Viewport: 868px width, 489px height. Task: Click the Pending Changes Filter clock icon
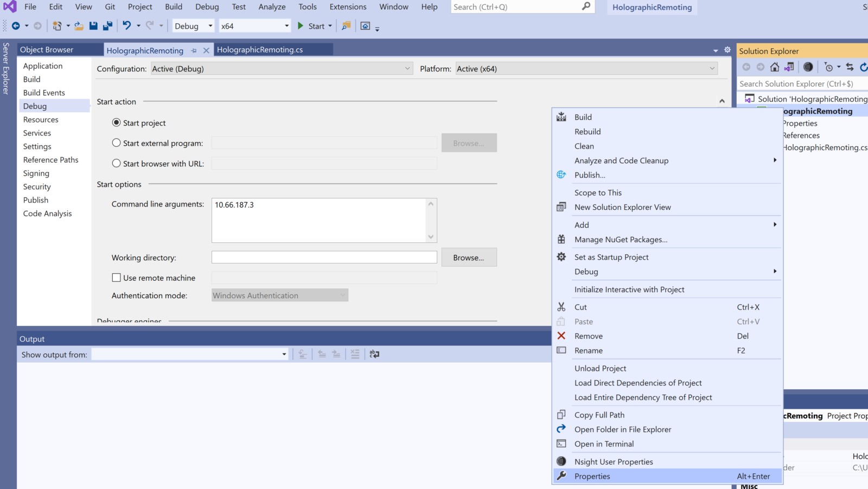[x=828, y=67]
